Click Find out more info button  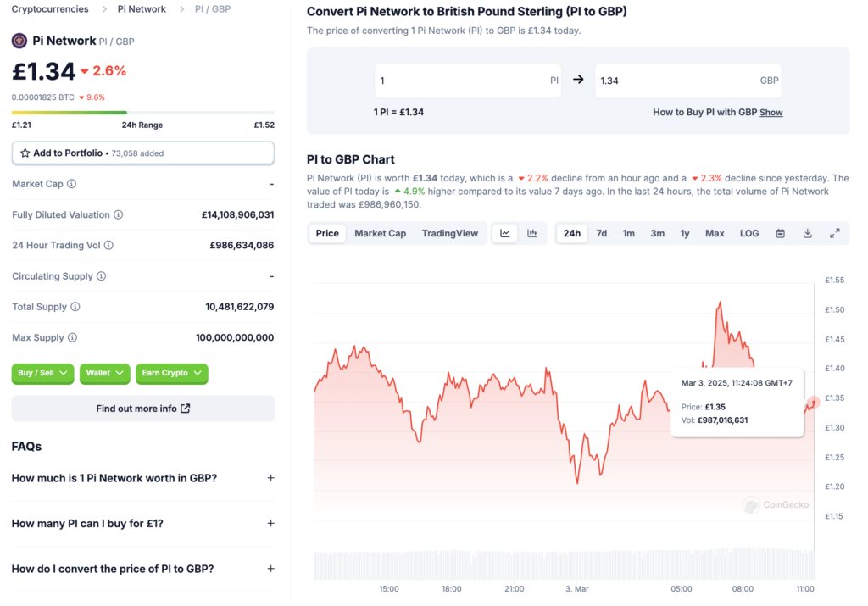pyautogui.click(x=142, y=409)
